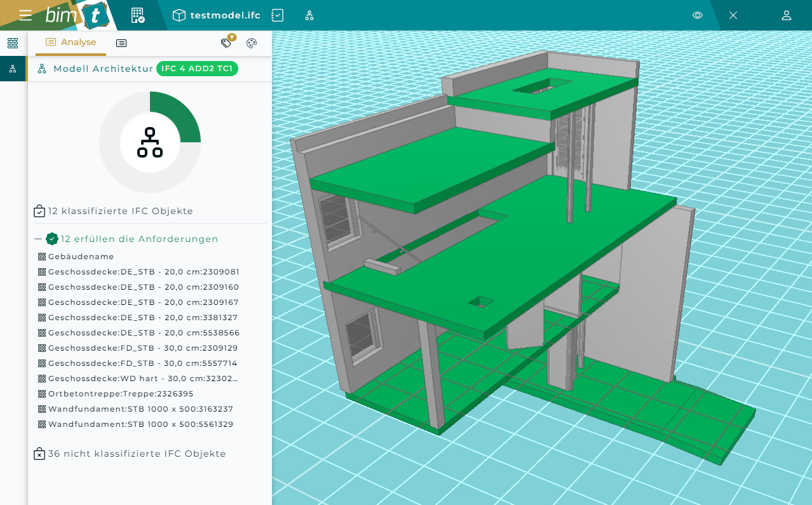812x505 pixels.
Task: Open the building check icon in header
Action: (138, 15)
